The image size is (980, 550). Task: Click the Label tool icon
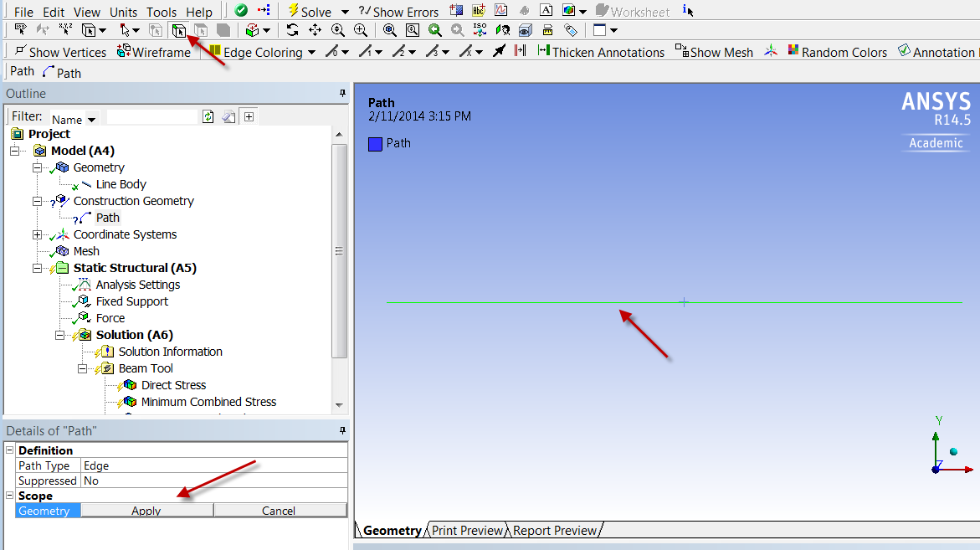[x=21, y=29]
